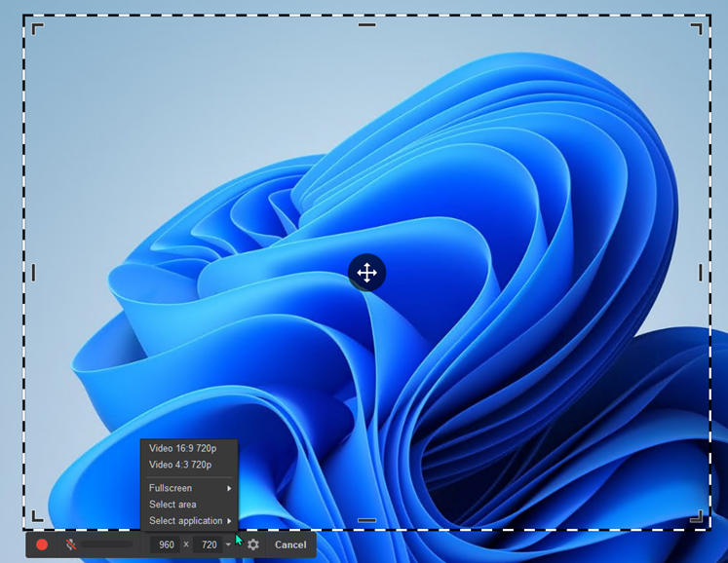
Task: Open the Fullscreen submenu
Action: point(189,488)
